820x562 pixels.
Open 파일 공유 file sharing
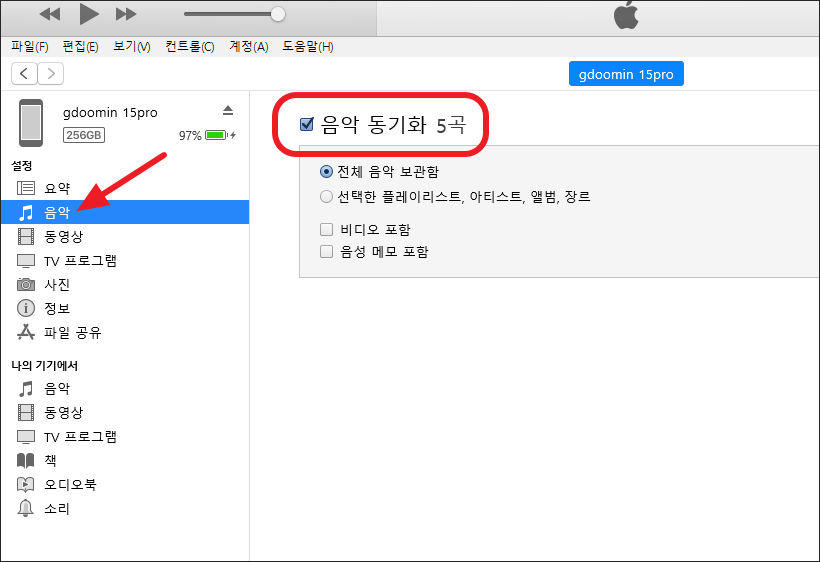click(x=124, y=332)
